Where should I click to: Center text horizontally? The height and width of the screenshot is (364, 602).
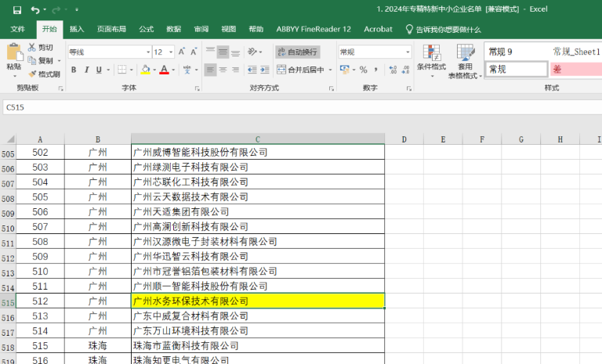tap(223, 70)
